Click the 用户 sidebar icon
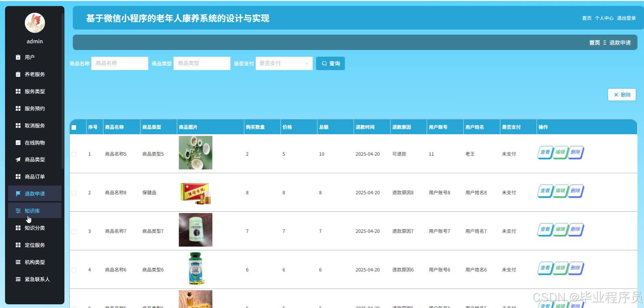 (x=18, y=57)
